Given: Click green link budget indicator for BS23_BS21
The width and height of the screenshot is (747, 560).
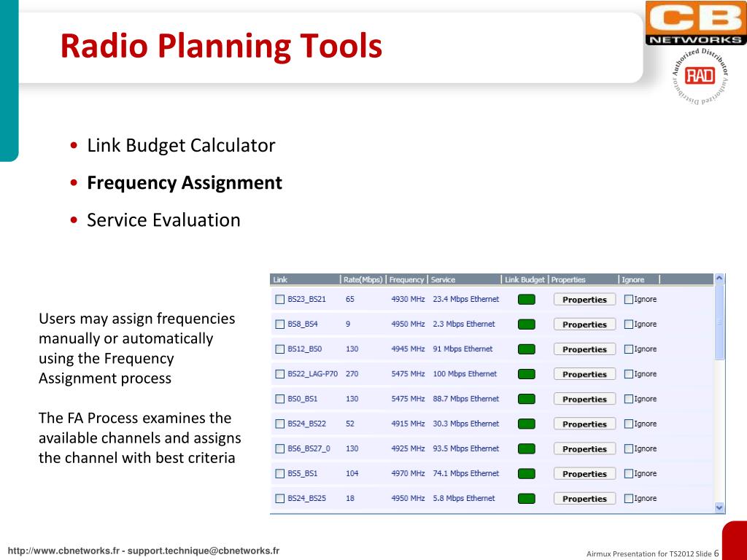Looking at the screenshot, I should coord(527,300).
